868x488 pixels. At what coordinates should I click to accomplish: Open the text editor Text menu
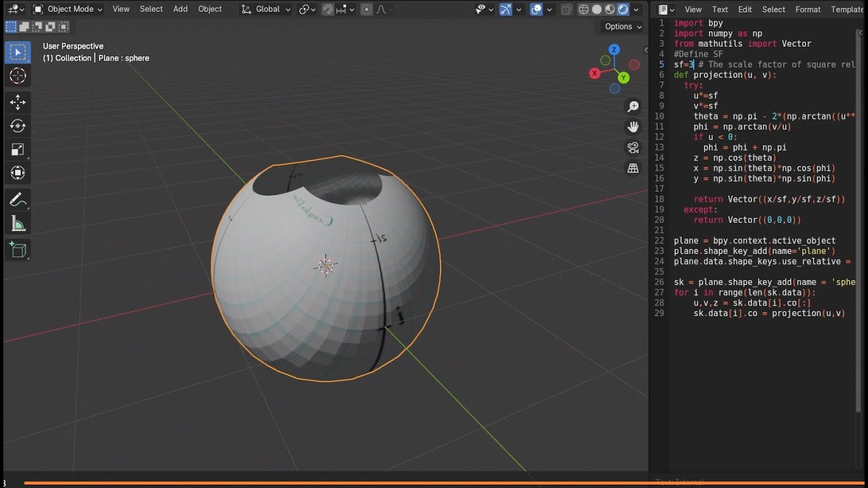click(x=720, y=9)
